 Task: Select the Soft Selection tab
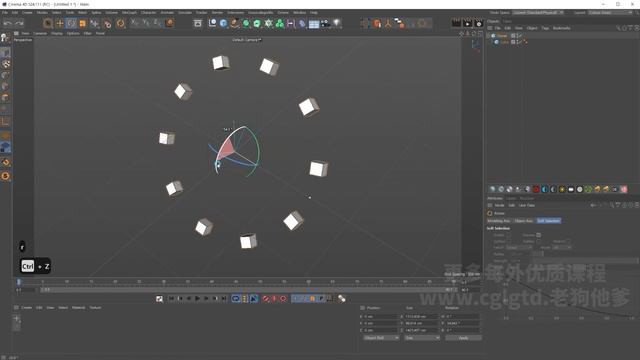549,221
